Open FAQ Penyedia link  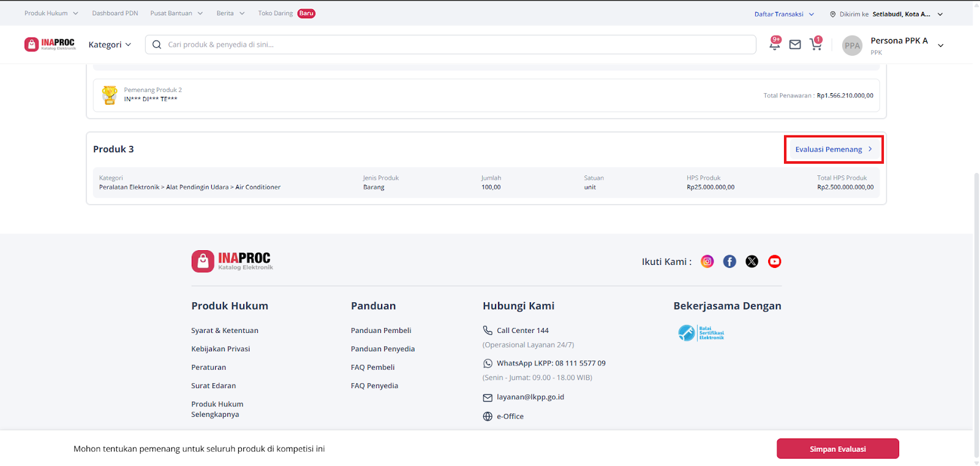point(375,386)
